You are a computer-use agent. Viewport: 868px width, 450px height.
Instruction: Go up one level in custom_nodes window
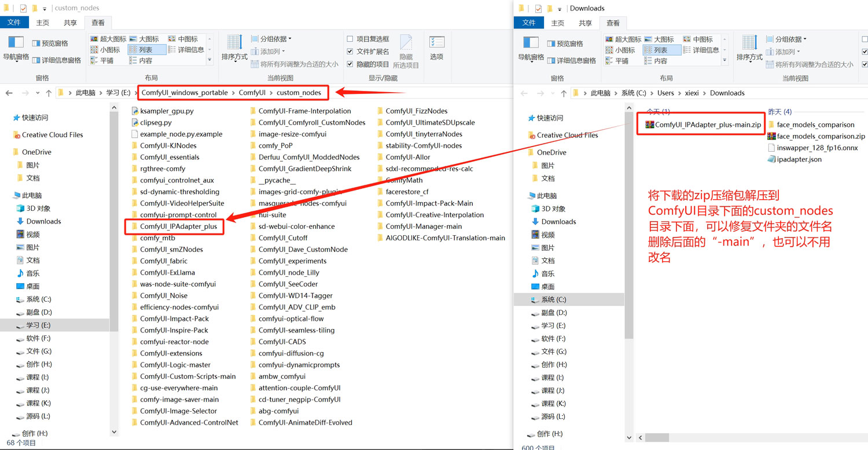pos(49,93)
